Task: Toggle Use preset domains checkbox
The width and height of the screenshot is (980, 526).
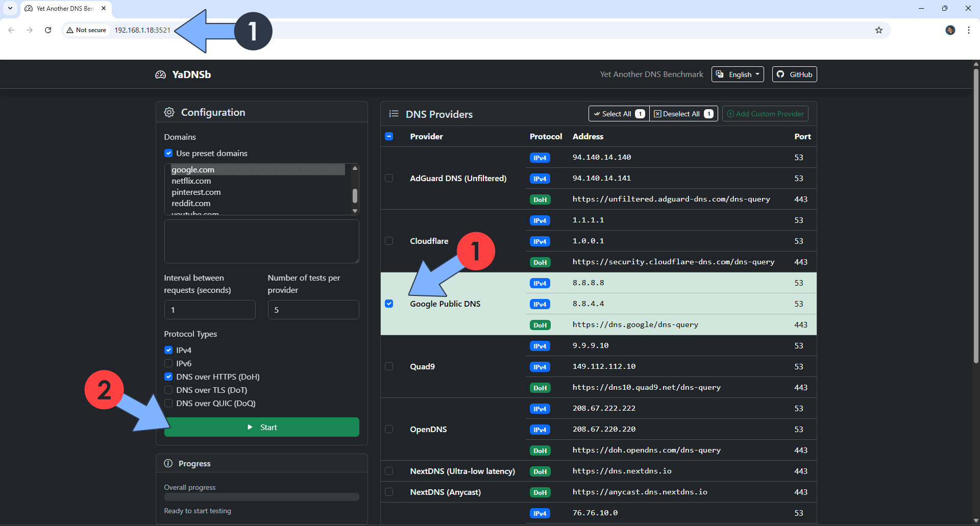Action: pyautogui.click(x=168, y=153)
